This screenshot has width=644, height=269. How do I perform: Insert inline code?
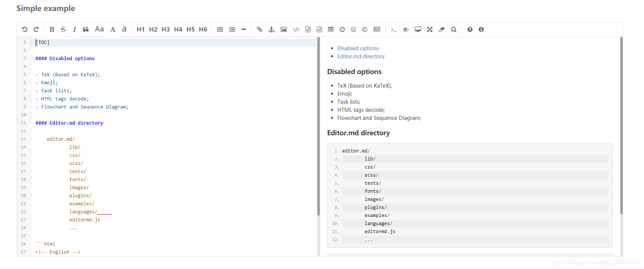[296, 29]
